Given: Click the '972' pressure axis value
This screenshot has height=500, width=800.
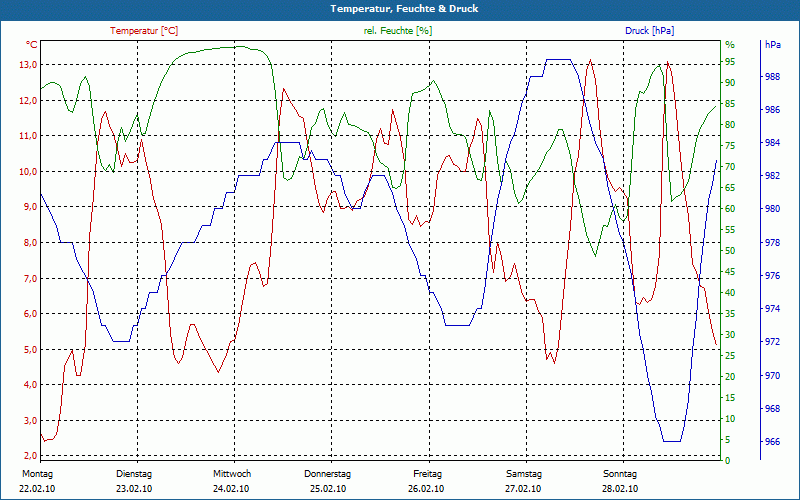Looking at the screenshot, I should pyautogui.click(x=773, y=342).
